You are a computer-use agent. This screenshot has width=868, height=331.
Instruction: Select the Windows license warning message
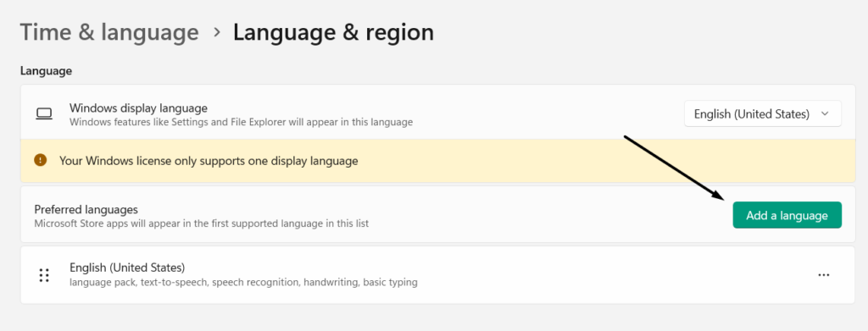209,161
